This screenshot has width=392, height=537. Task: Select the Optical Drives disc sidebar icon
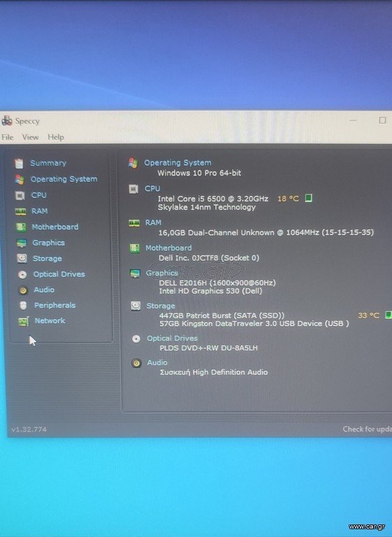(22, 274)
